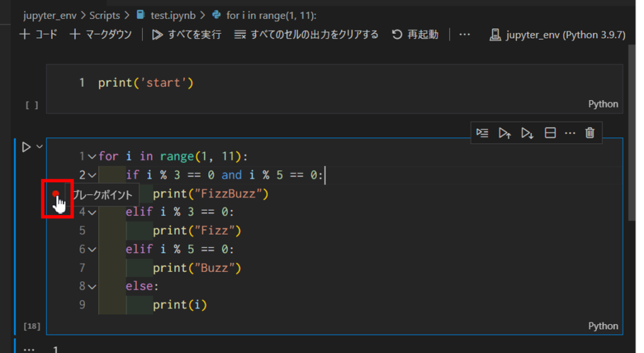This screenshot has width=644, height=353.
Task: Click the print("Buzz") line 7
Action: click(x=197, y=268)
